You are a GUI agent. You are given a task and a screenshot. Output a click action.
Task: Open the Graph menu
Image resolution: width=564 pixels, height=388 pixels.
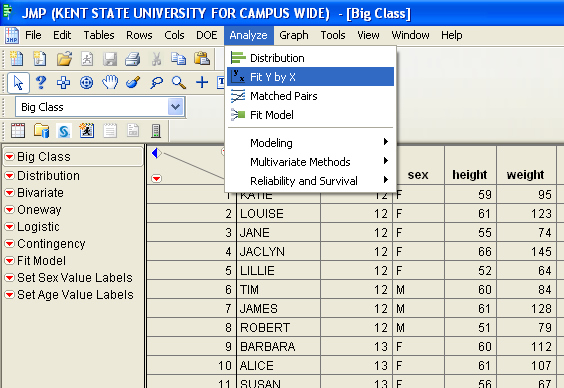(x=294, y=35)
